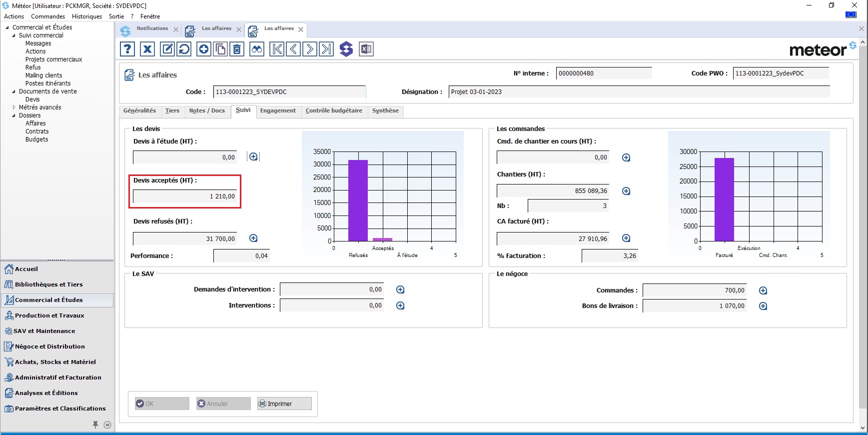868x435 pixels.
Task: Click the delete trash toolbar icon
Action: click(x=237, y=49)
